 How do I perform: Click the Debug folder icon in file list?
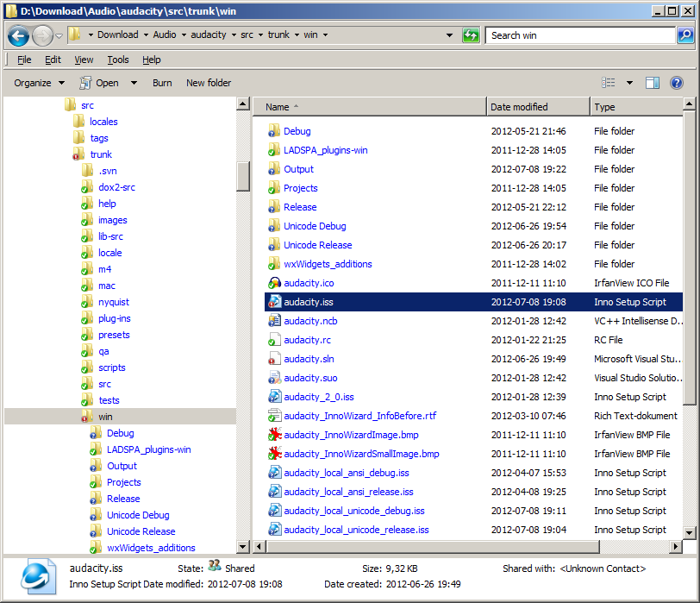tap(274, 131)
